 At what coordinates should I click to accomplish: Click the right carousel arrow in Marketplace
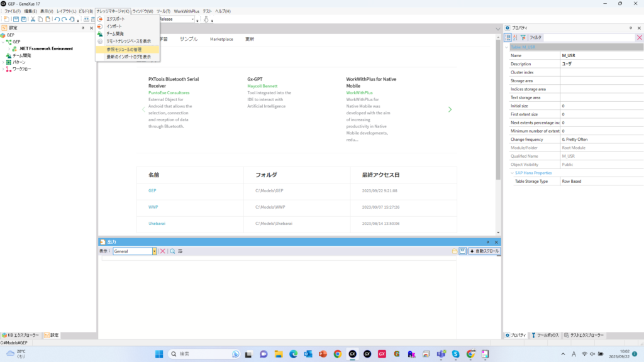coord(450,109)
